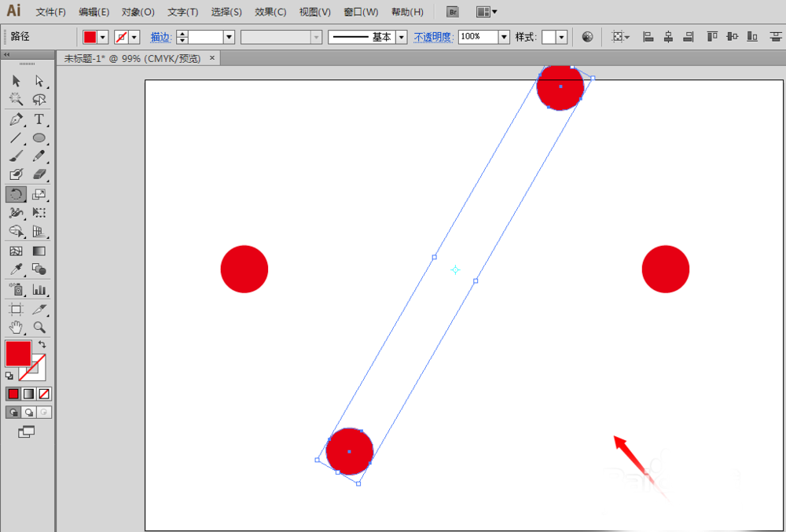Open brush definition 基本 dropdown
The image size is (786, 532).
402,37
